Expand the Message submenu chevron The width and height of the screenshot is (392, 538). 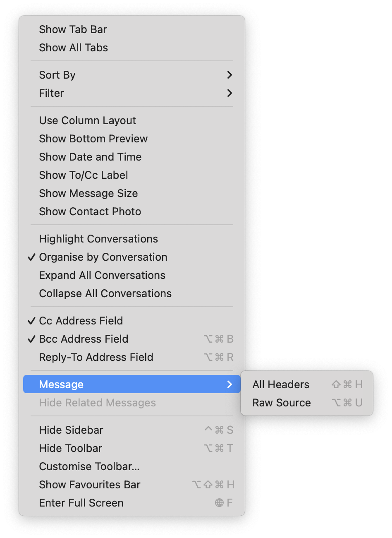tap(229, 384)
